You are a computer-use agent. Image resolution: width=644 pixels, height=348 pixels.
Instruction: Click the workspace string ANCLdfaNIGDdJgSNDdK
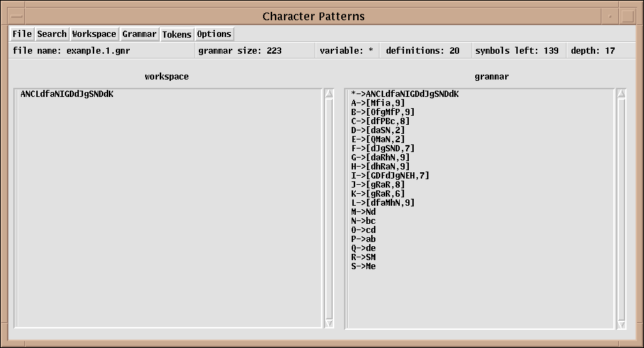[67, 93]
